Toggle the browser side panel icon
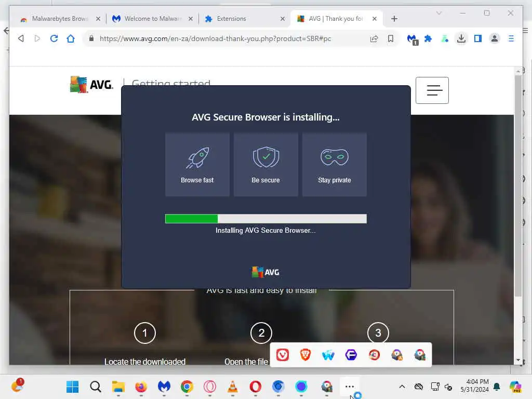Viewport: 532px width, 399px height. 478,38
